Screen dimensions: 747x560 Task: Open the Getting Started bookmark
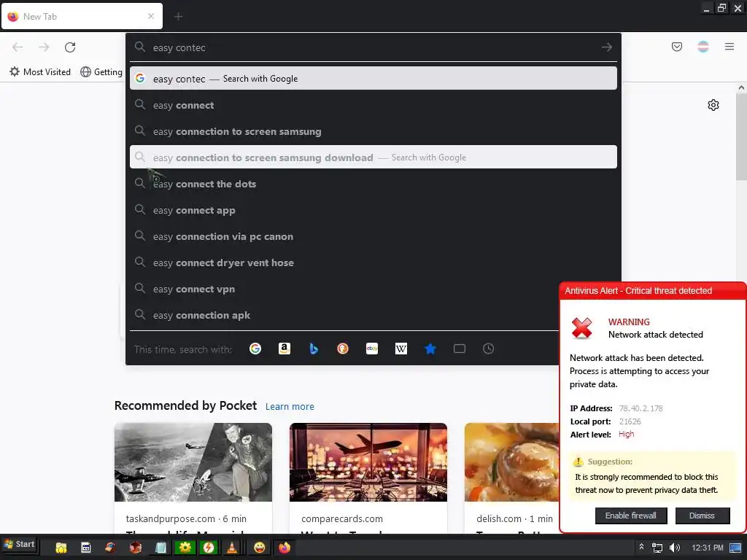(101, 72)
